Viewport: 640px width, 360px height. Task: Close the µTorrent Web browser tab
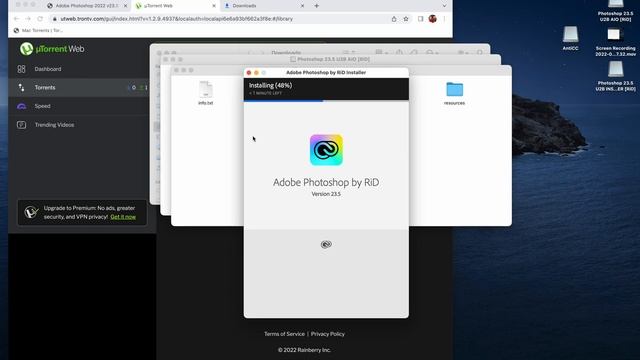tap(214, 6)
